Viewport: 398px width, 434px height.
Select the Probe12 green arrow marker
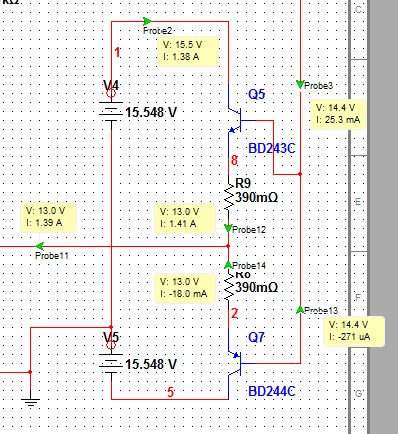click(x=228, y=228)
